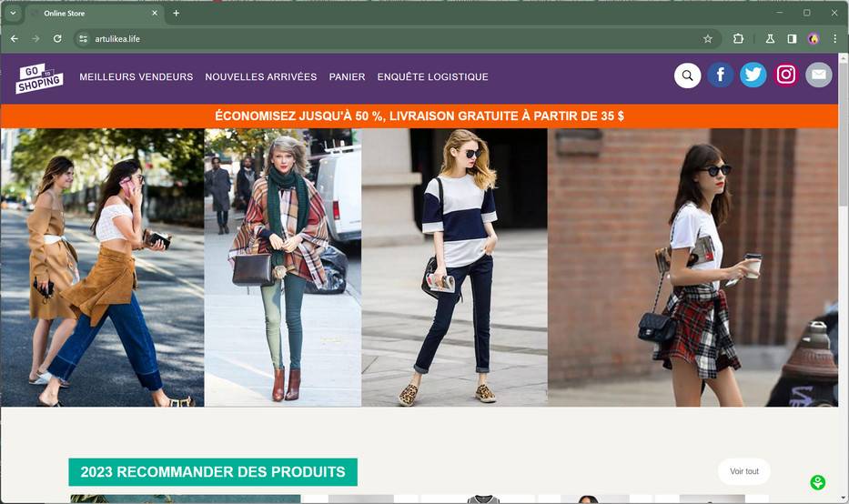Click the striped tee woman photo
The height and width of the screenshot is (504, 849).
pyautogui.click(x=454, y=267)
